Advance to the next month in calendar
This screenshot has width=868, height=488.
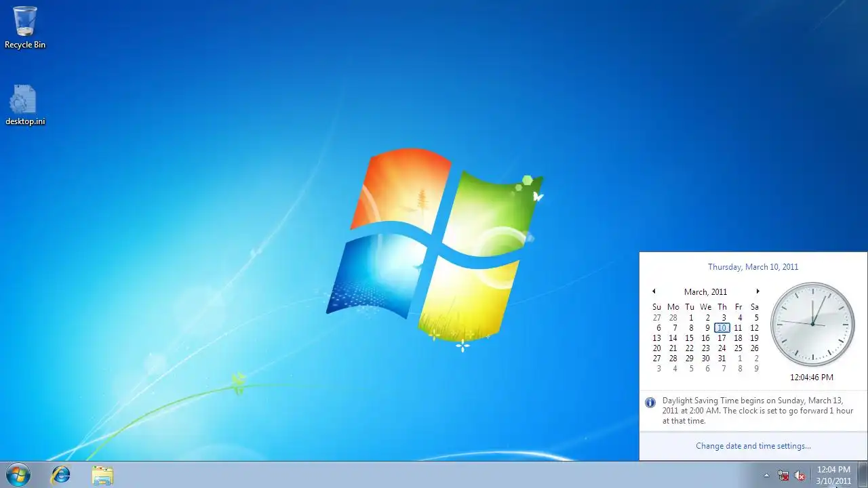[x=757, y=291]
